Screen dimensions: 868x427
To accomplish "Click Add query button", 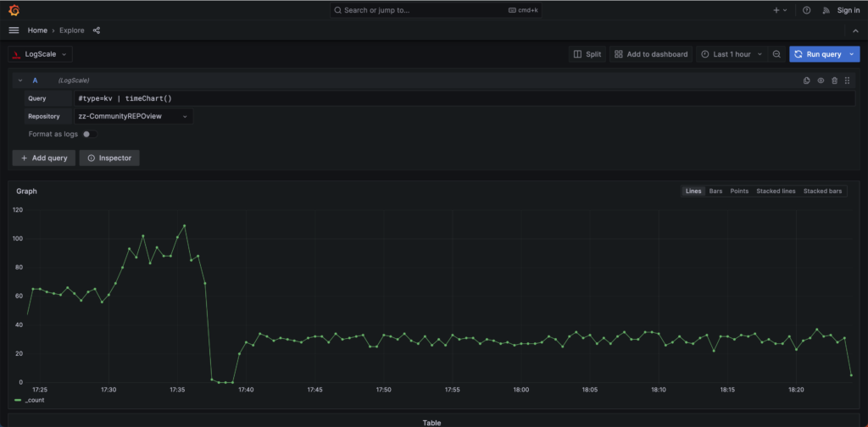I will 44,158.
